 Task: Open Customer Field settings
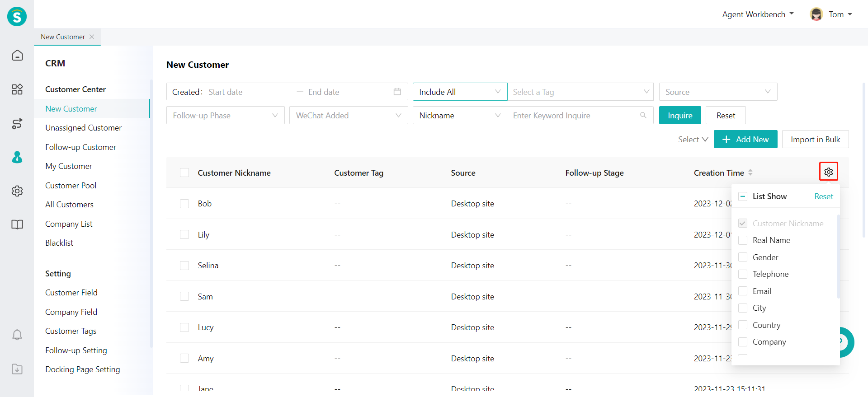point(71,293)
